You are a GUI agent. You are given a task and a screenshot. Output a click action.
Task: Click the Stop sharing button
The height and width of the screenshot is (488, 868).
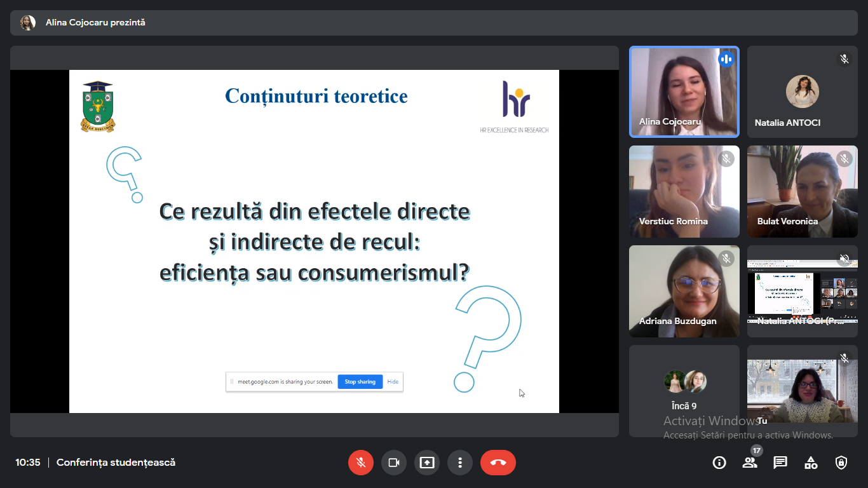point(360,382)
